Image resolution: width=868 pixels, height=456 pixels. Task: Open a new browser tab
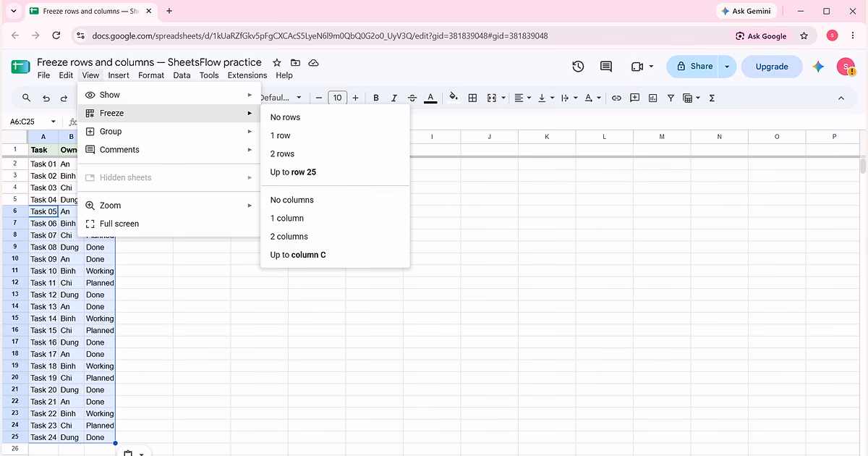coord(169,11)
